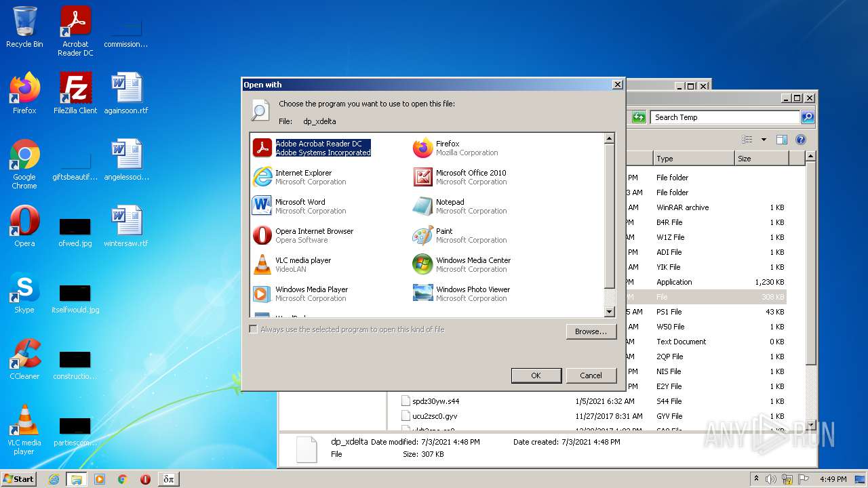Select itselfwould.jpg desktop file

tap(75, 298)
